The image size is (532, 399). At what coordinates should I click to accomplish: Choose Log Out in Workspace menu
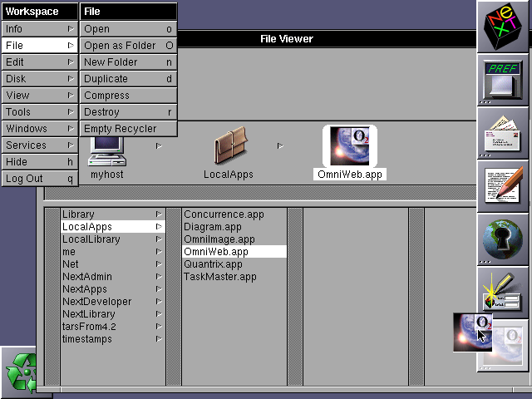pos(40,179)
